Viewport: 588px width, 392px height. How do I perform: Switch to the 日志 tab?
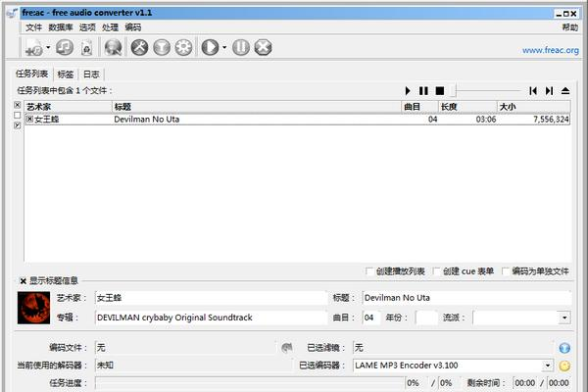pos(91,74)
